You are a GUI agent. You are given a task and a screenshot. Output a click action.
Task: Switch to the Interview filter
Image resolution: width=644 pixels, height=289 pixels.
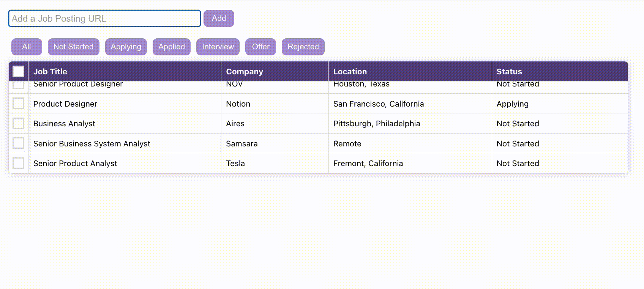click(x=218, y=47)
